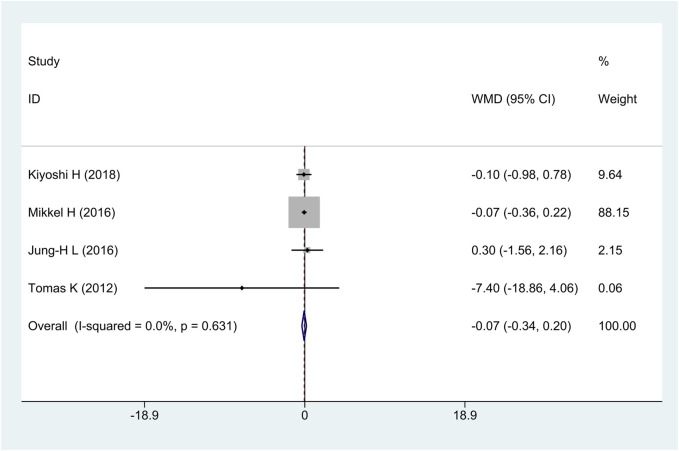
Task: Click the weight value 88.15
Action: click(614, 212)
